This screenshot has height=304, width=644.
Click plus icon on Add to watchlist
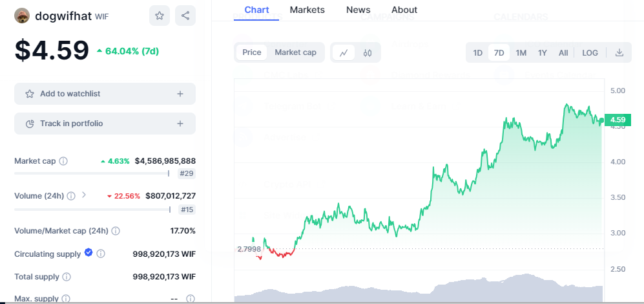point(180,94)
